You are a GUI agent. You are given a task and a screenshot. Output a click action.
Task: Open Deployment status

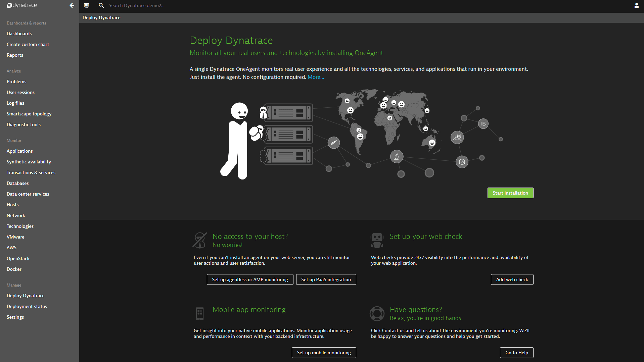click(x=27, y=306)
